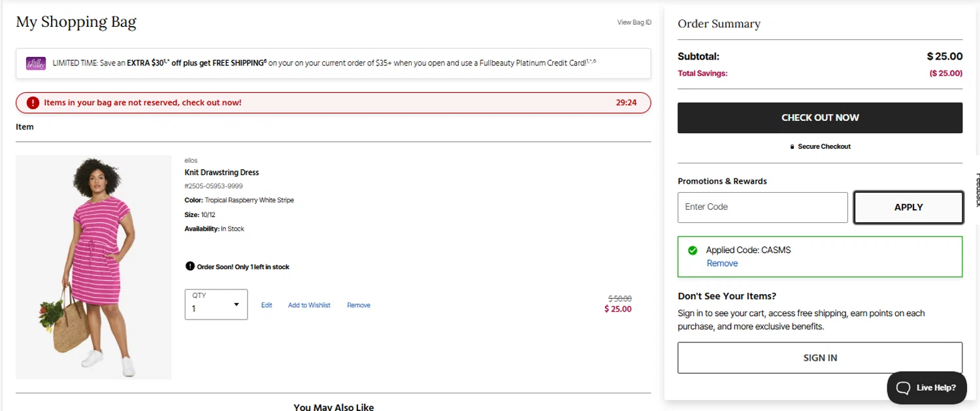The width and height of the screenshot is (980, 411).
Task: Click Add to Wishlist link
Action: point(309,305)
